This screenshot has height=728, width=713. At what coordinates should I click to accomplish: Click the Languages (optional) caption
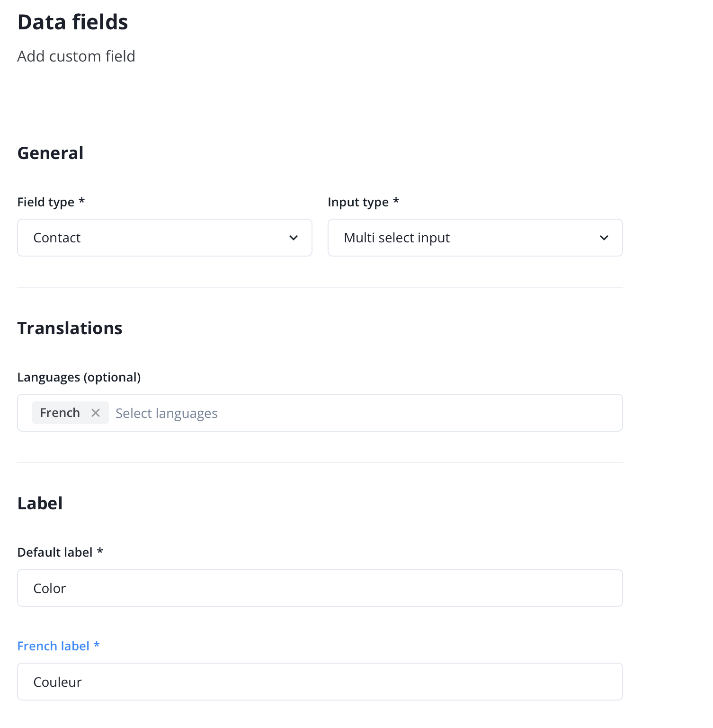(x=79, y=377)
